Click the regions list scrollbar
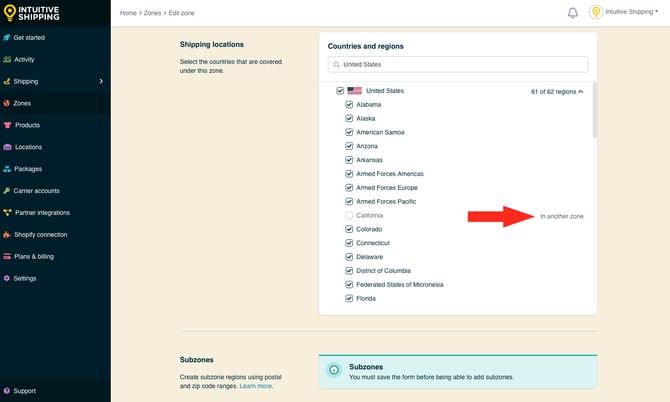Viewport: 670px width, 402px height. [593, 110]
